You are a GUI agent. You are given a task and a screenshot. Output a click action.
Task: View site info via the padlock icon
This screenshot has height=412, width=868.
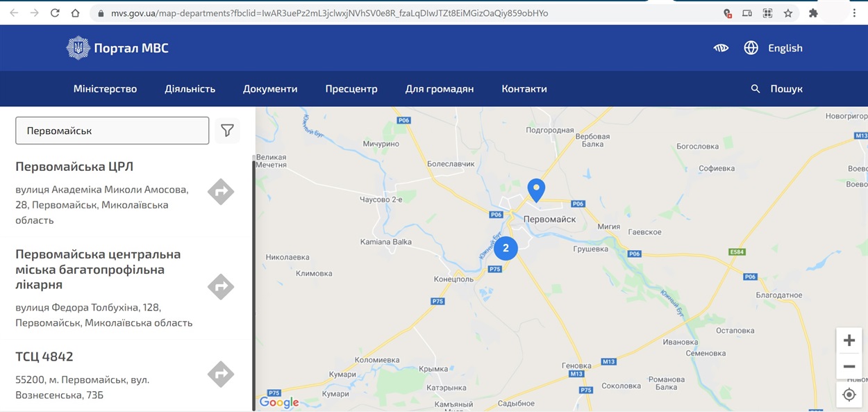[x=101, y=13]
